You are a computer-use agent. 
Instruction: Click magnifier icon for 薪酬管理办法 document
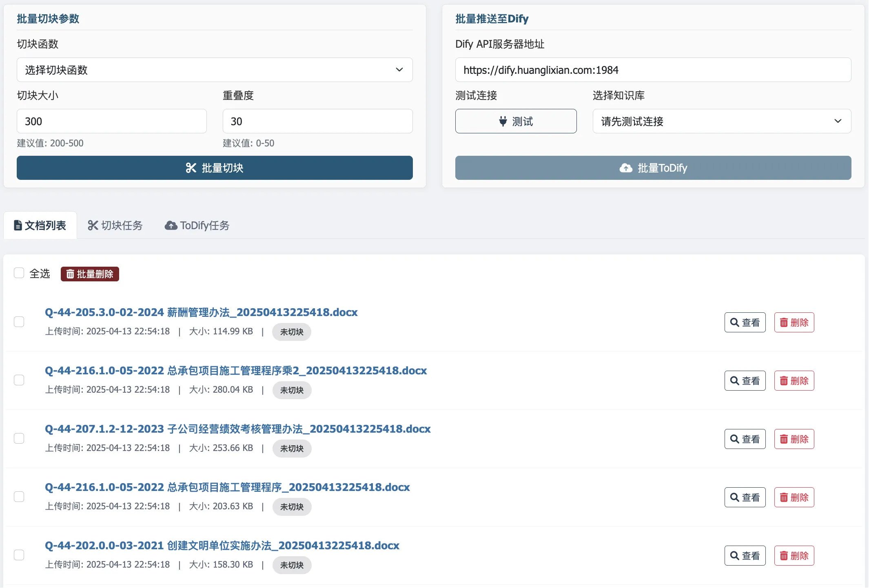(735, 323)
